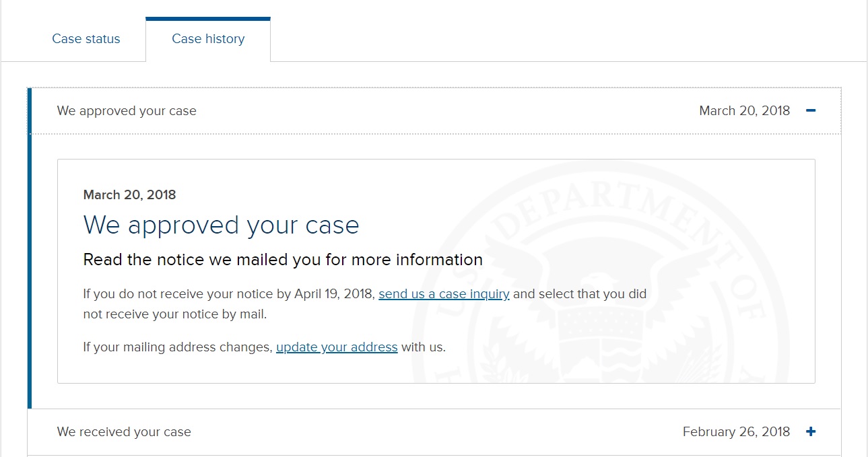Screen dimensions: 868x457
Task: Click the bold March 20, 2018 date inside card
Action: [129, 195]
